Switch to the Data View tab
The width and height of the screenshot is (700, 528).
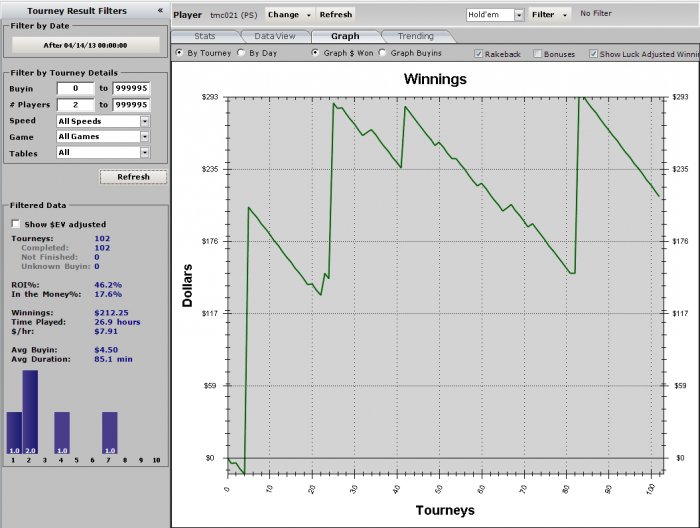click(275, 36)
